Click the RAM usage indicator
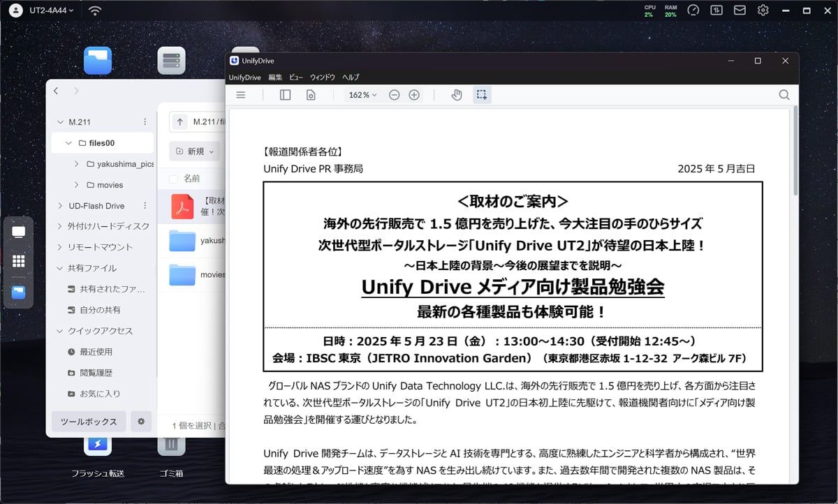This screenshot has height=504, width=838. pyautogui.click(x=670, y=10)
